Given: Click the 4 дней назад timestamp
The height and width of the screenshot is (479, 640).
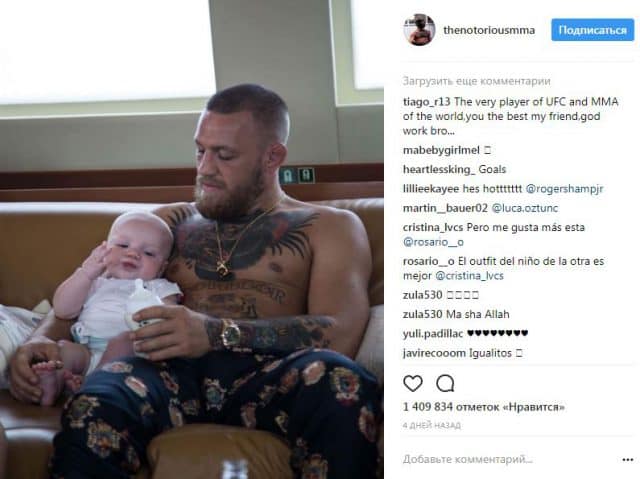Looking at the screenshot, I should (431, 425).
